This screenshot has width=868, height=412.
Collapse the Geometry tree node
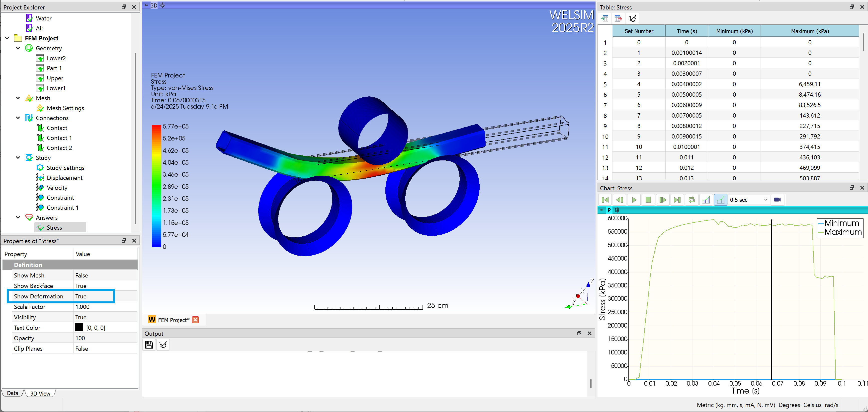click(18, 48)
